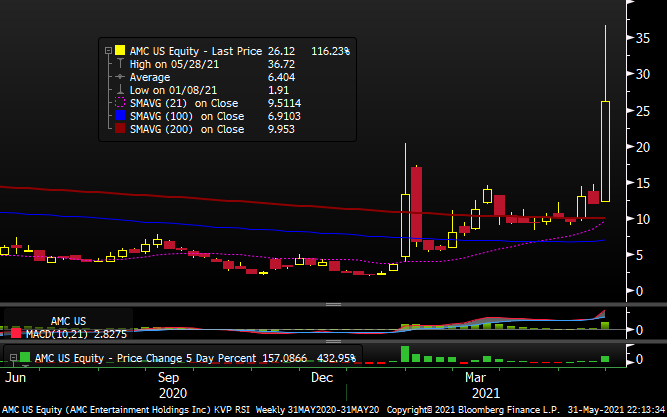Select 'High on 05/28/21' legend row
The width and height of the screenshot is (667, 417).
(173, 64)
